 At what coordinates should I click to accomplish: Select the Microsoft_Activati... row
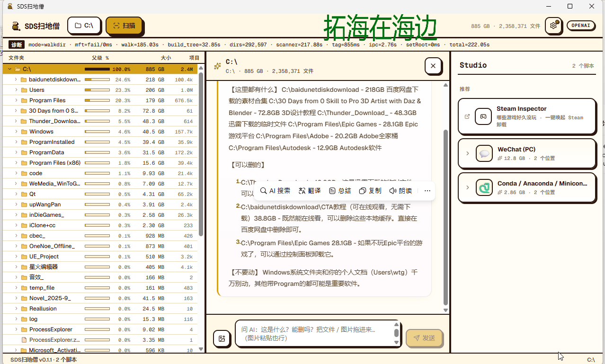click(x=100, y=350)
